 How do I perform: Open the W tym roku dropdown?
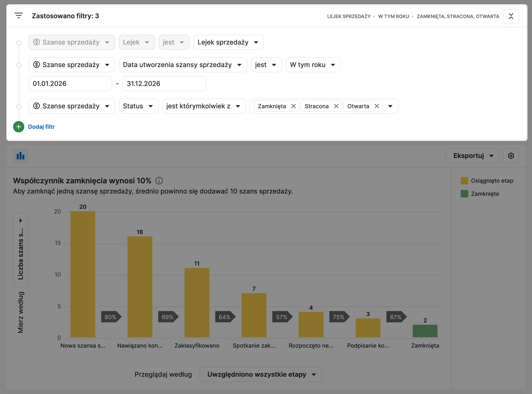pos(313,65)
